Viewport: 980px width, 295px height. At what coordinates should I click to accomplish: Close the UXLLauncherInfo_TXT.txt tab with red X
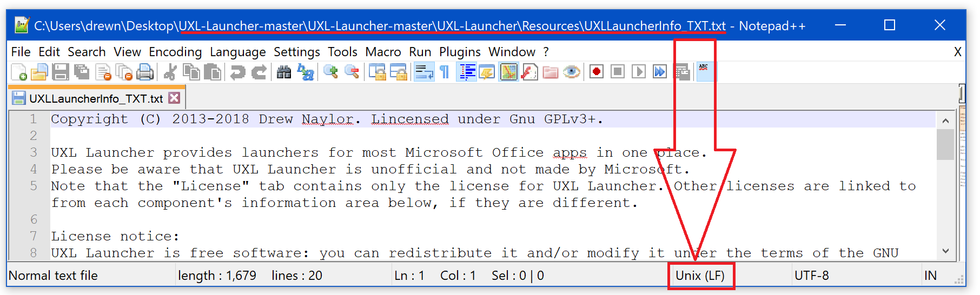174,98
